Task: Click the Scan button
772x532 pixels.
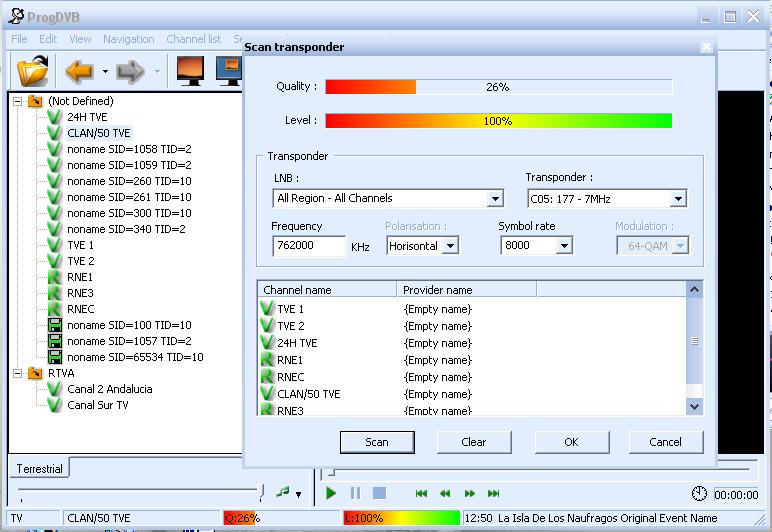Action: coord(377,442)
